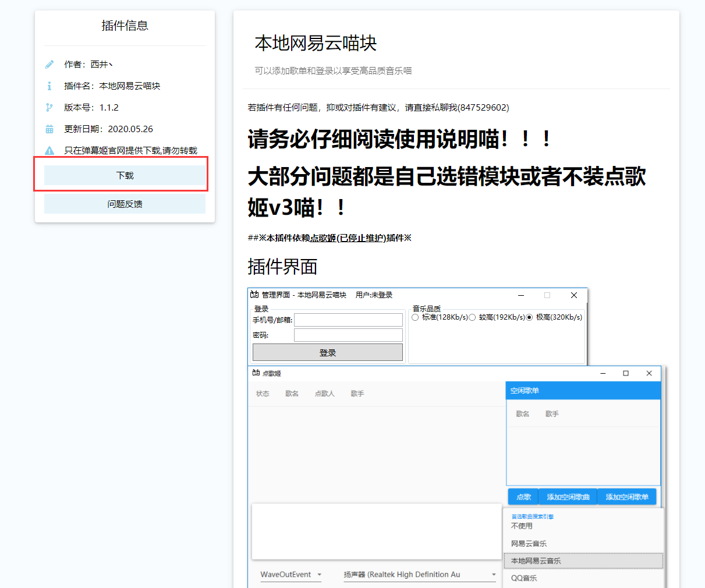The width and height of the screenshot is (705, 588).
Task: Maximize the 点歌姬 window
Action: coord(626,373)
